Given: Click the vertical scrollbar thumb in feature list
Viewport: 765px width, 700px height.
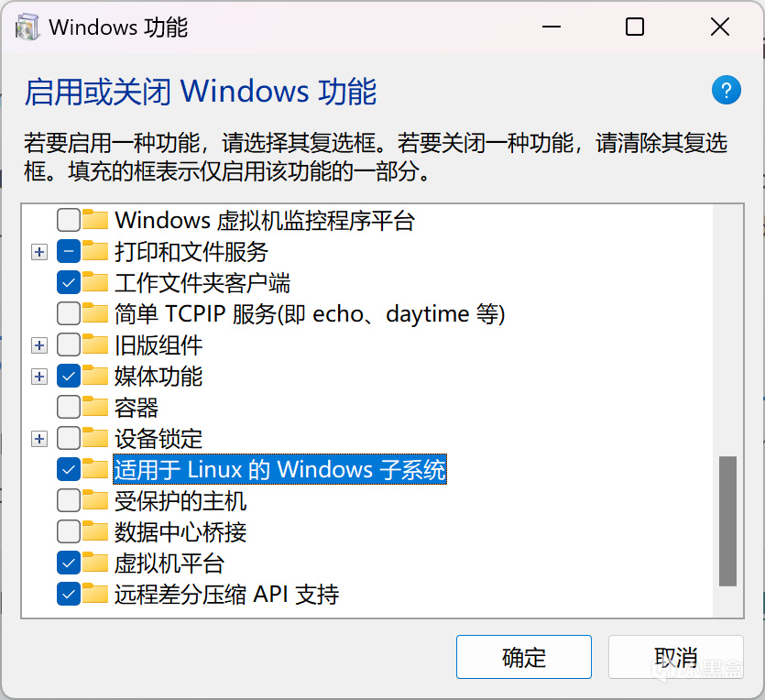Looking at the screenshot, I should [x=727, y=520].
